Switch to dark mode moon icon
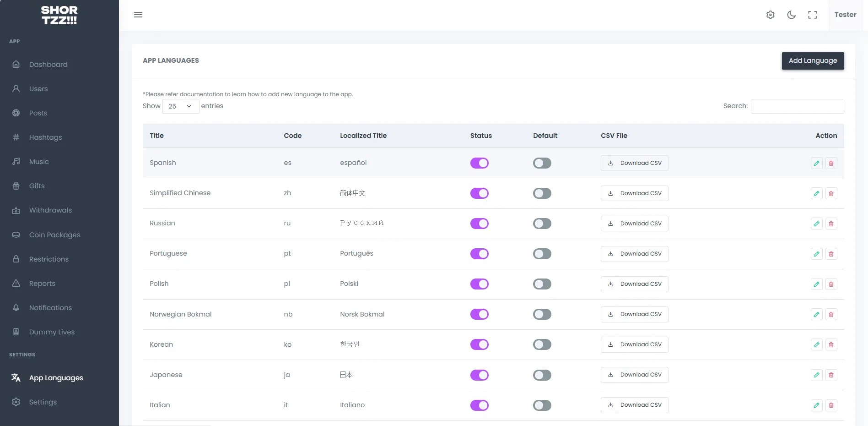 click(x=791, y=15)
